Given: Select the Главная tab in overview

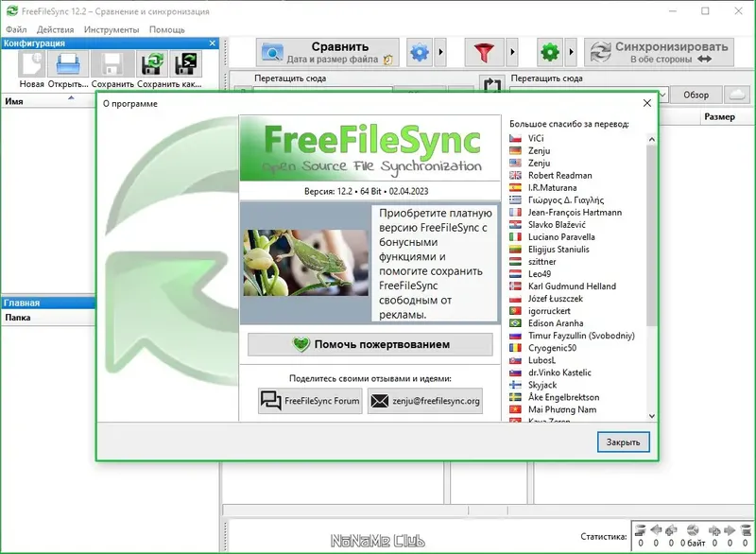Looking at the screenshot, I should (48, 303).
